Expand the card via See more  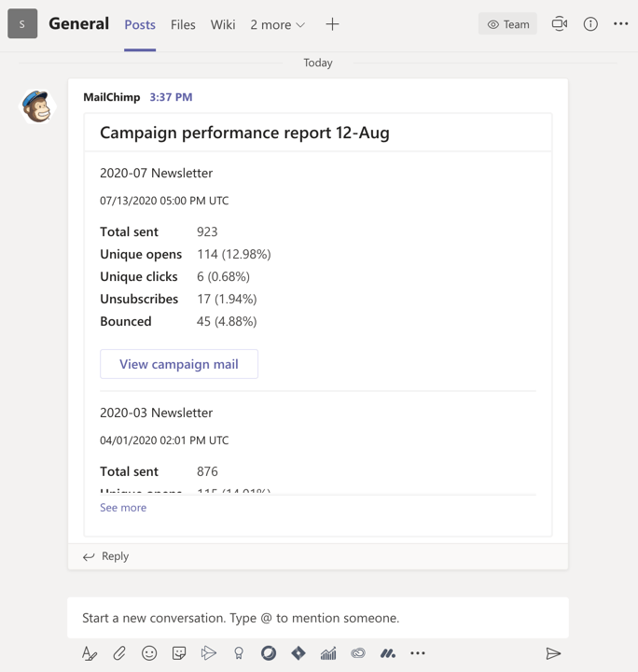point(123,508)
